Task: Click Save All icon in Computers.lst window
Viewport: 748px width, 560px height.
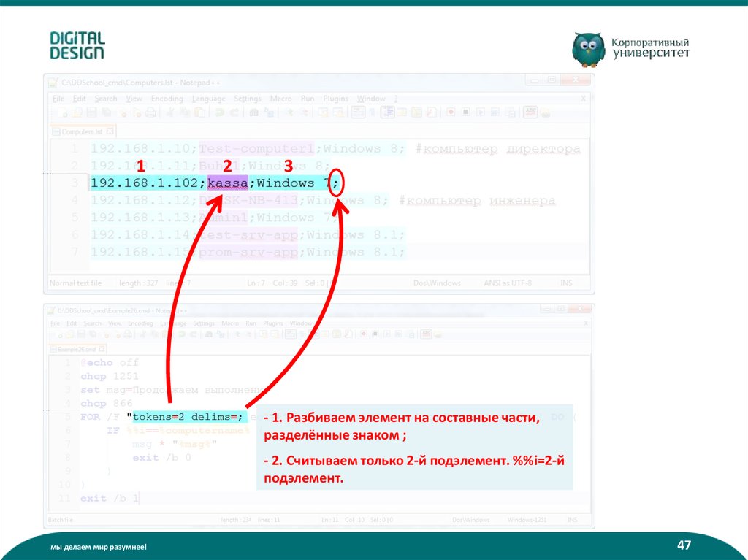Action: [x=106, y=112]
